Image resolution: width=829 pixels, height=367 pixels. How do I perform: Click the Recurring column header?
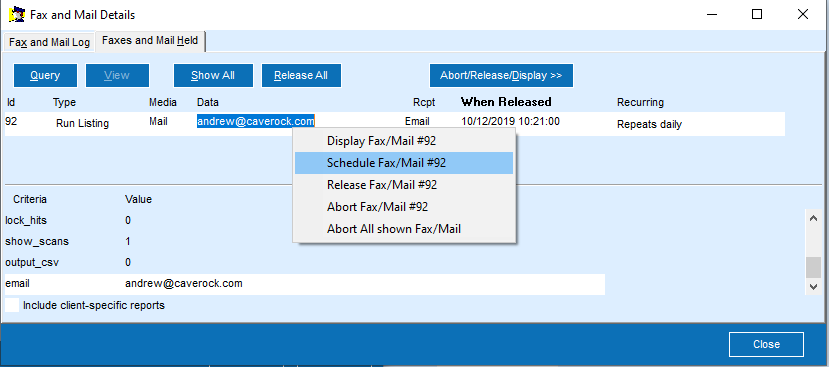tap(640, 103)
